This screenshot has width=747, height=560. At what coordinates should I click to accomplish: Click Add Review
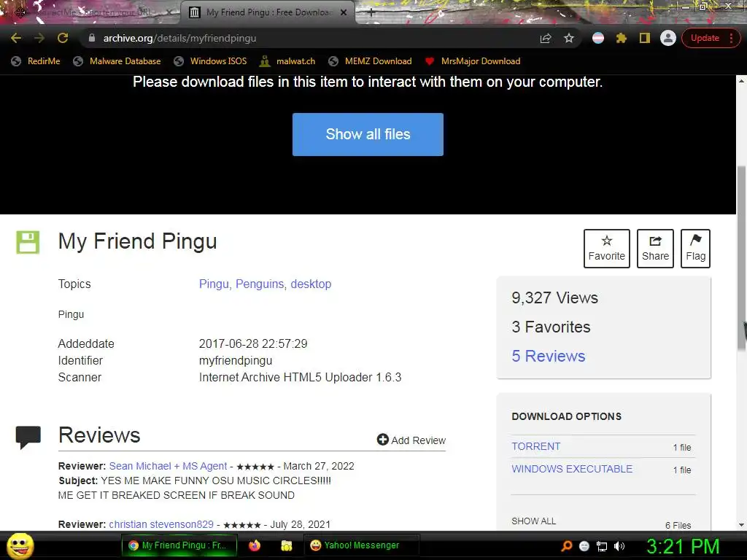[x=411, y=440]
